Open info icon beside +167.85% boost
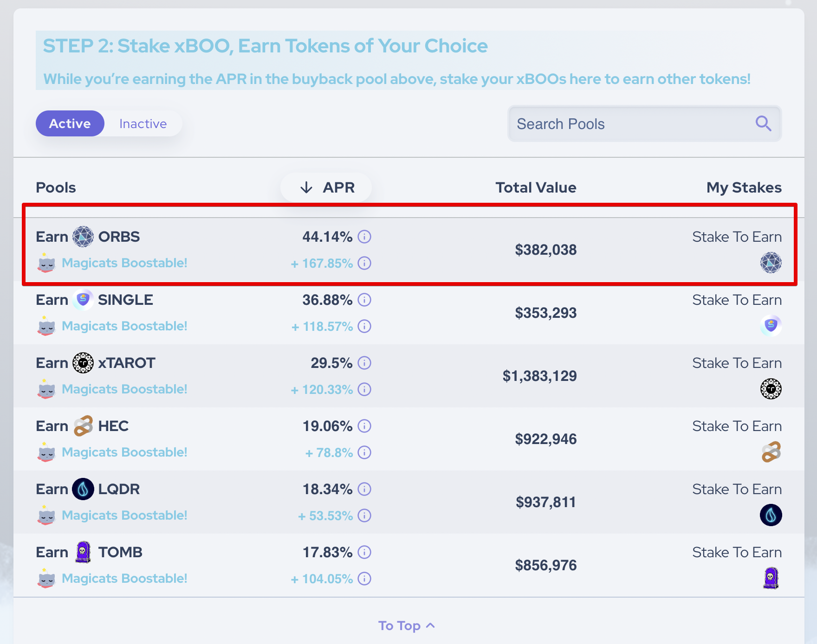 364,263
